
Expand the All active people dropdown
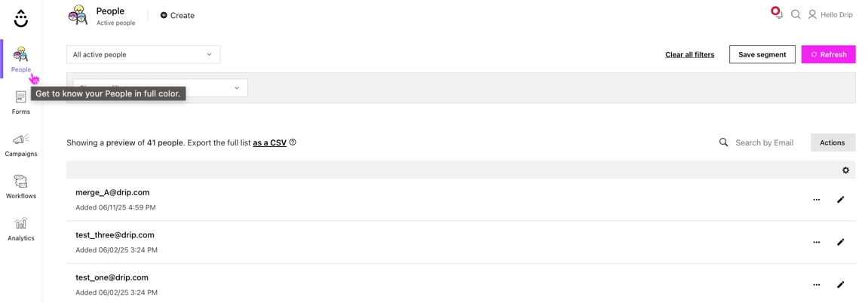tap(143, 54)
